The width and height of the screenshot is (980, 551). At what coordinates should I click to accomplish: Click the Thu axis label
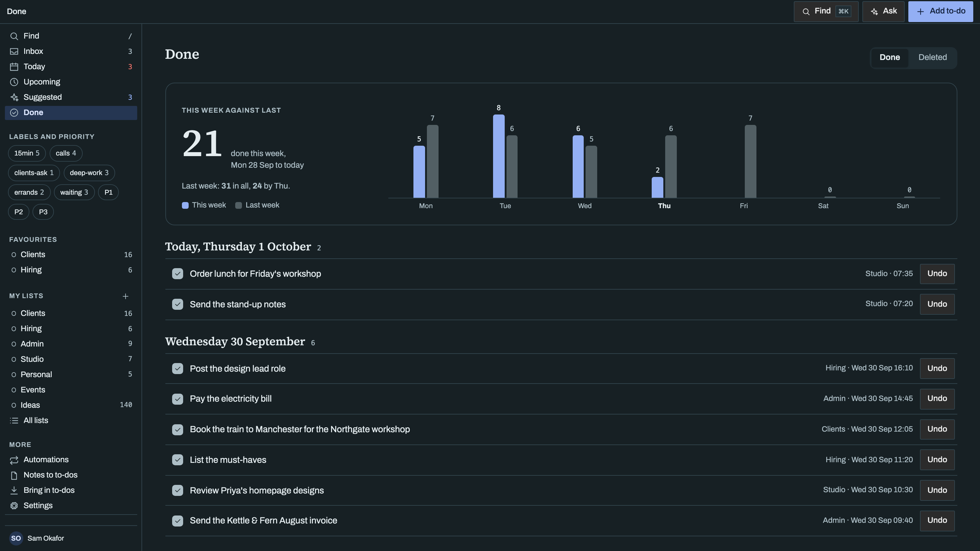(664, 206)
